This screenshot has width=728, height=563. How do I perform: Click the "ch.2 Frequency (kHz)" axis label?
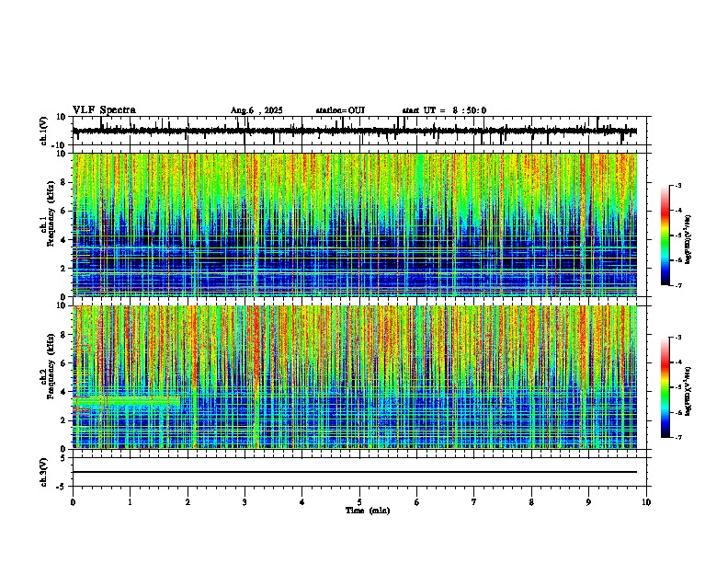[x=48, y=366]
